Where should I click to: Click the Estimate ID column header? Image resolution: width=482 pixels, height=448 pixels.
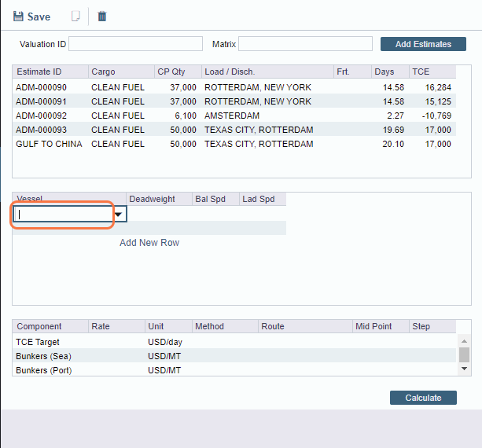pyautogui.click(x=50, y=72)
